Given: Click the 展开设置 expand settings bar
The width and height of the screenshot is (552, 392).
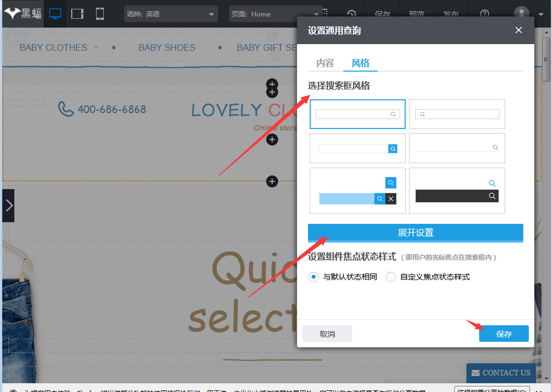Looking at the screenshot, I should (415, 233).
